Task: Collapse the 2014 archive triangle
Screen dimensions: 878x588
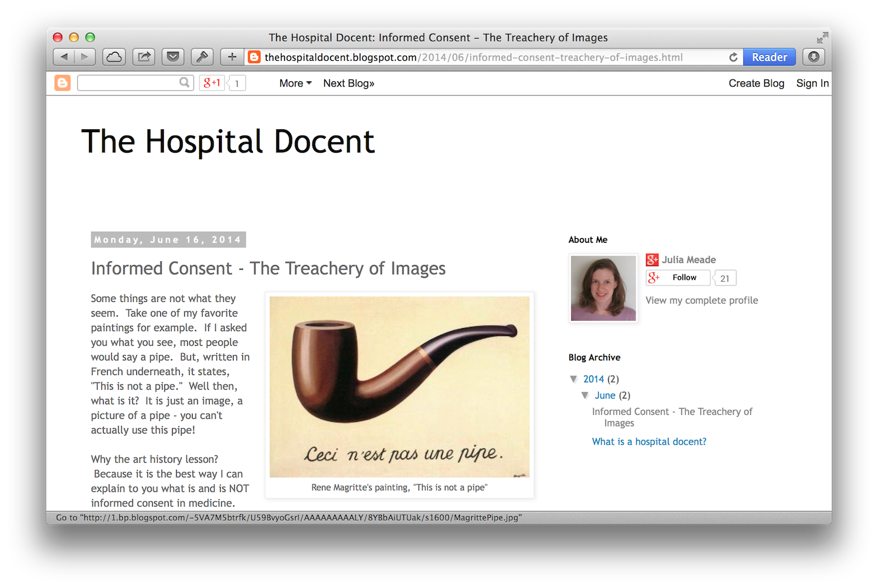Action: pos(574,379)
